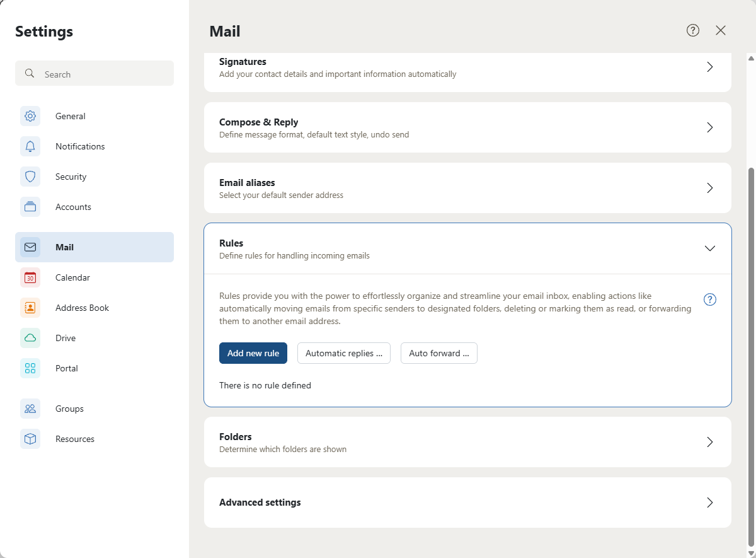Select the Mail settings category
Viewport: 756px width, 558px height.
[x=94, y=247]
